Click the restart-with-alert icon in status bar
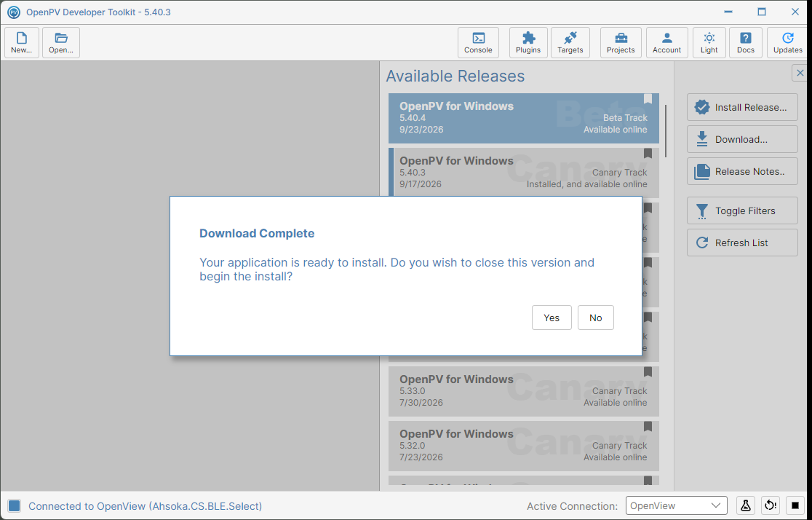This screenshot has height=520, width=812. coord(771,505)
